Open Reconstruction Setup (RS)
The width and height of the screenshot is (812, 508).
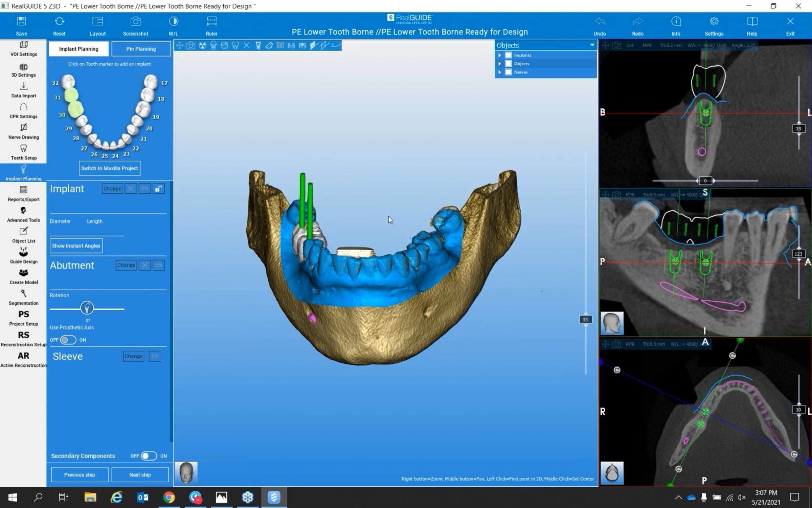point(23,339)
